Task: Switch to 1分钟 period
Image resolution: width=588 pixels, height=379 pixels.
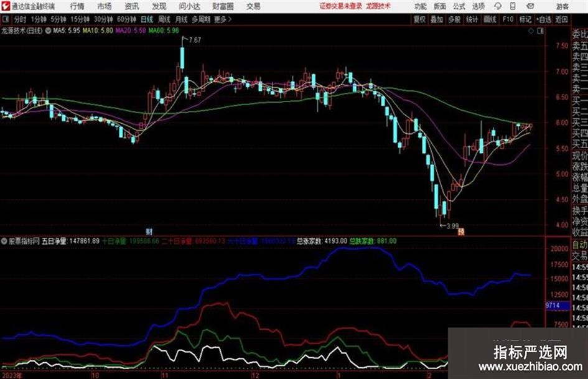Action: coord(38,19)
